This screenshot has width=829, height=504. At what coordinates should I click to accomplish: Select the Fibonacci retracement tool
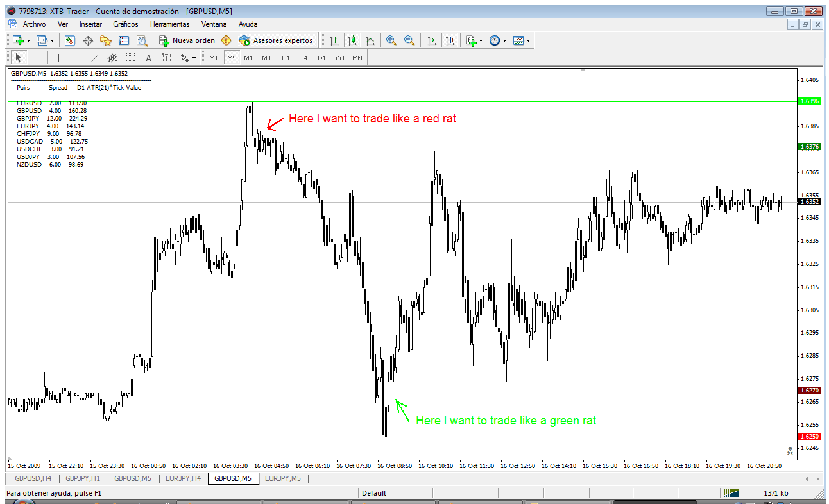click(x=130, y=58)
